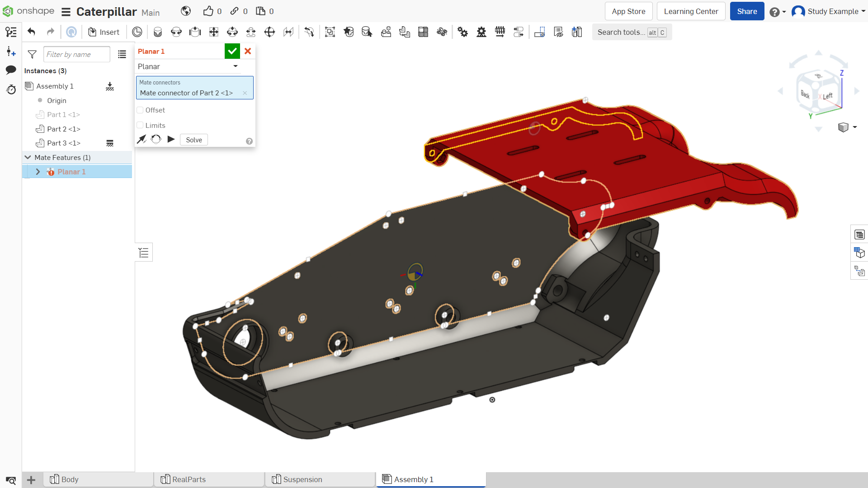Click the Solve button
The width and height of the screenshot is (868, 488).
tap(194, 140)
